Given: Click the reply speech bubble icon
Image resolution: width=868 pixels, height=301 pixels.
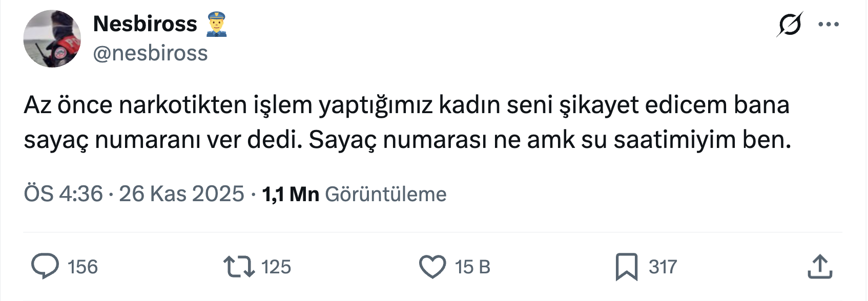Looking at the screenshot, I should tap(45, 267).
